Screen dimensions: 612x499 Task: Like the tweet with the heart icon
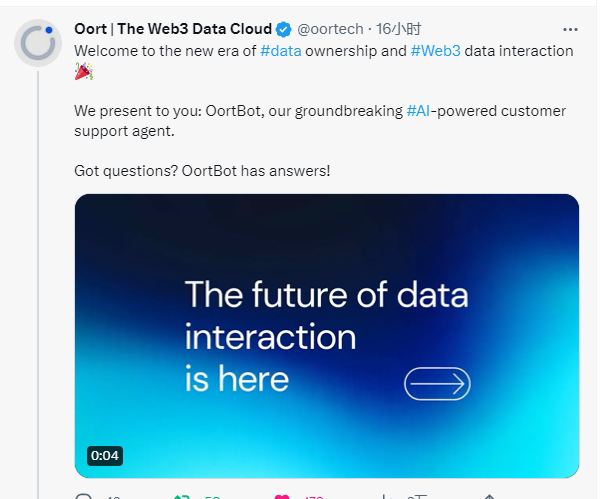coord(282,496)
